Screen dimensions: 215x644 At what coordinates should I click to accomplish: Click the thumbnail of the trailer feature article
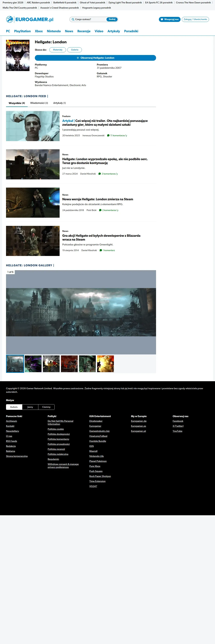tap(33, 126)
